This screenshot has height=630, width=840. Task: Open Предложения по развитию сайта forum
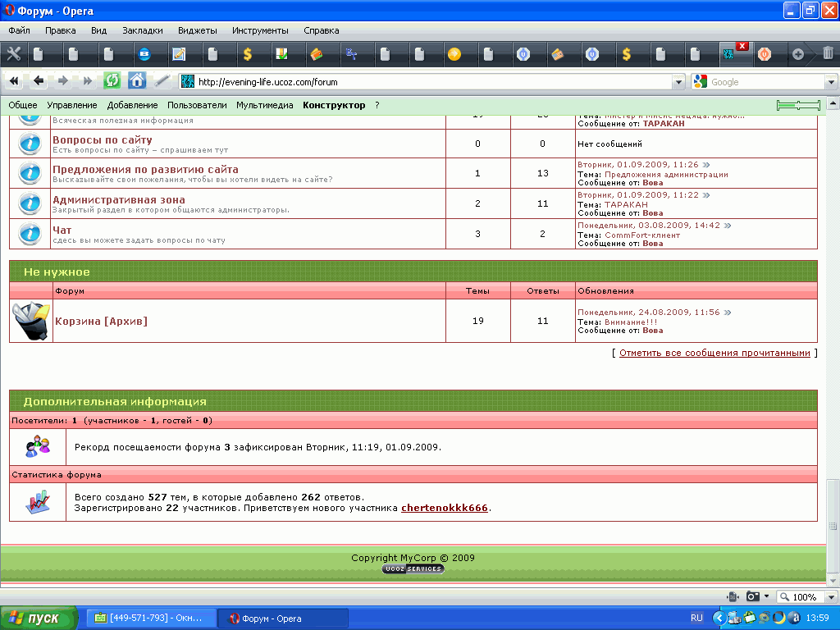tap(145, 169)
